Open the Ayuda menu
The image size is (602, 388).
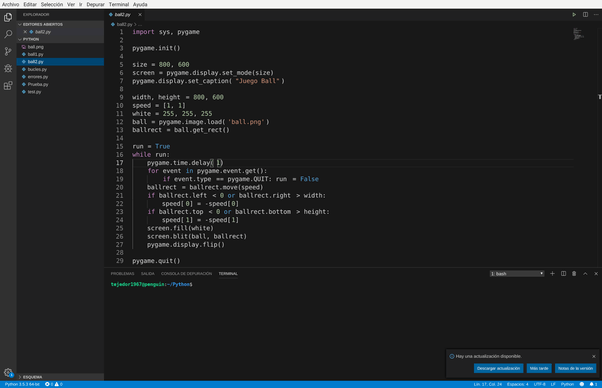point(140,5)
